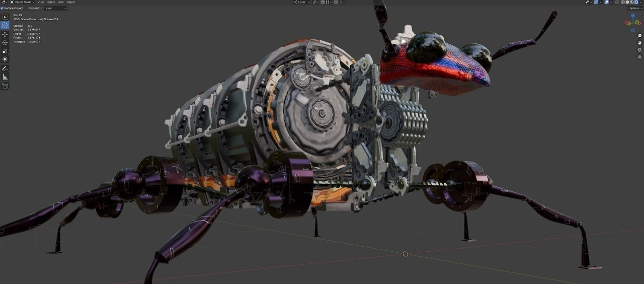Expand the overlays options dropdown arrow
The image size is (644, 284).
click(x=611, y=2)
